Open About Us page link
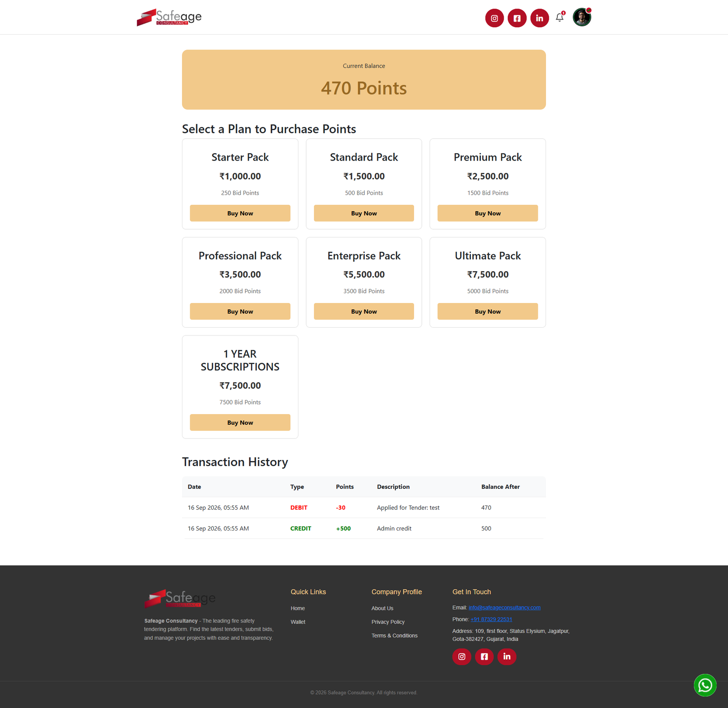The height and width of the screenshot is (708, 728). tap(382, 608)
